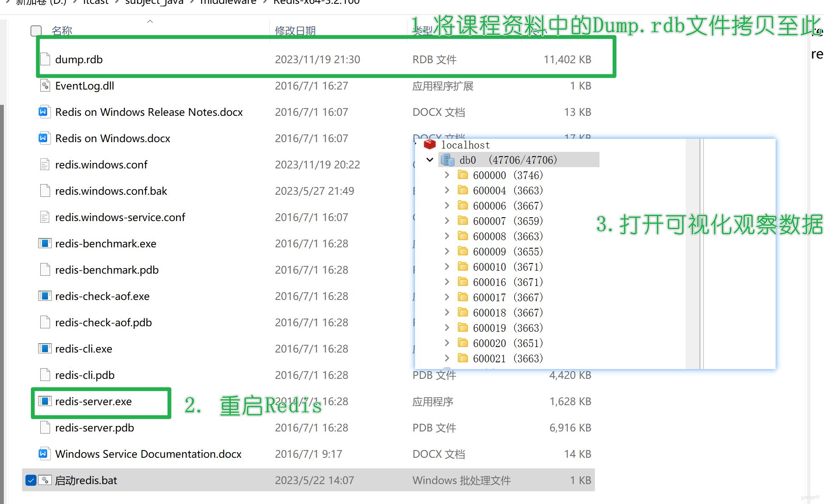Select the dump.rdb file name

[x=79, y=59]
